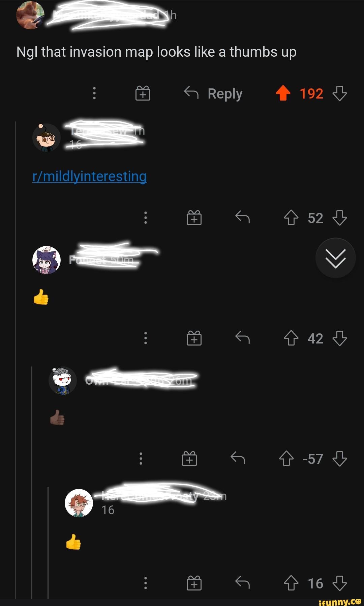Viewport: 364px width, 606px height.
Task: Jump to next comment with double chevron
Action: tap(336, 258)
